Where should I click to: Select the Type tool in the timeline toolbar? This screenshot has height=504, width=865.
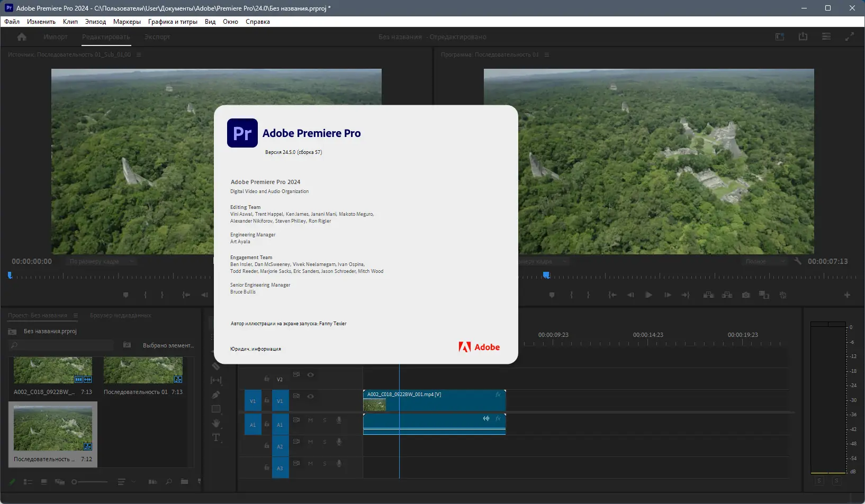click(x=216, y=437)
